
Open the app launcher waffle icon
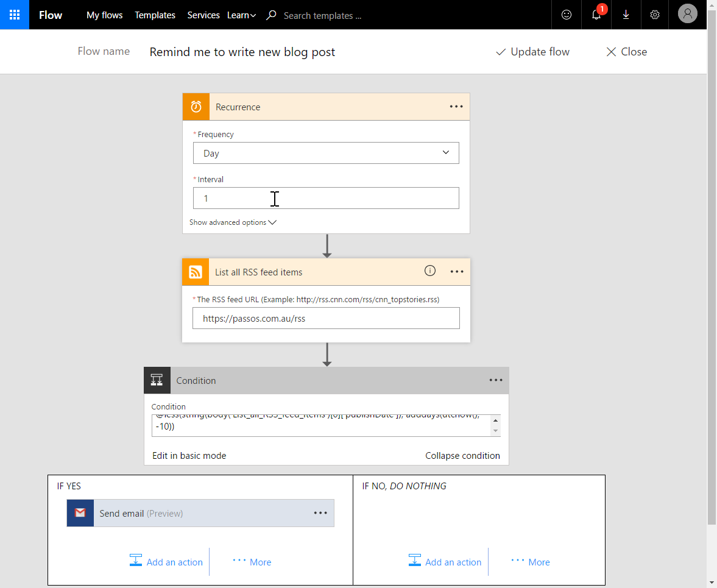point(15,15)
